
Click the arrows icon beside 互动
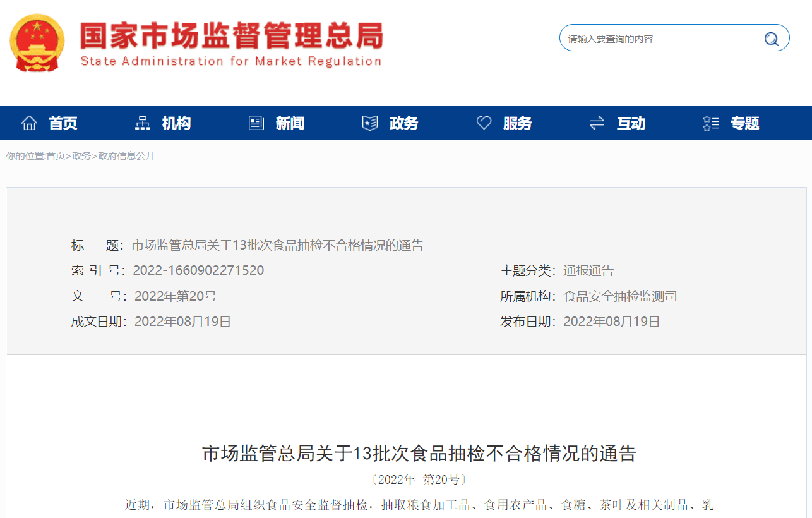[x=597, y=123]
